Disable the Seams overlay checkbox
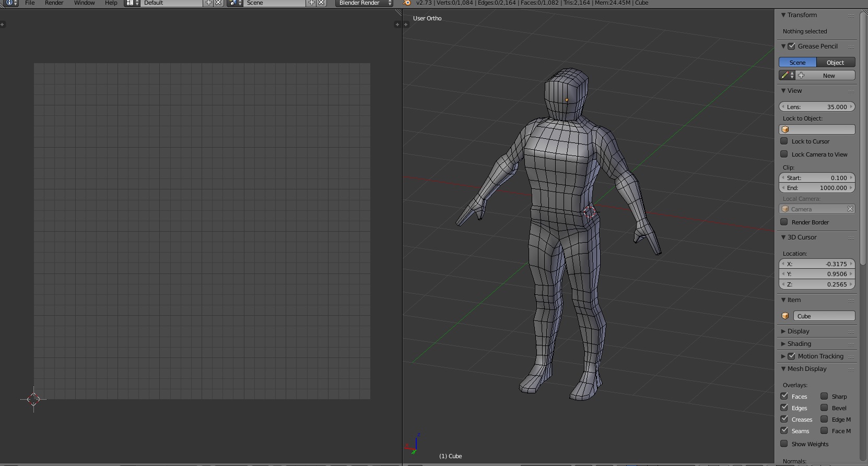Screen dimensions: 868x466 784,431
